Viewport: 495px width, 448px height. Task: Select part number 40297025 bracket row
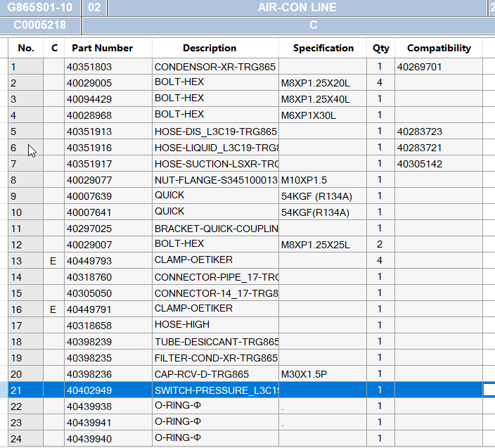tap(89, 229)
